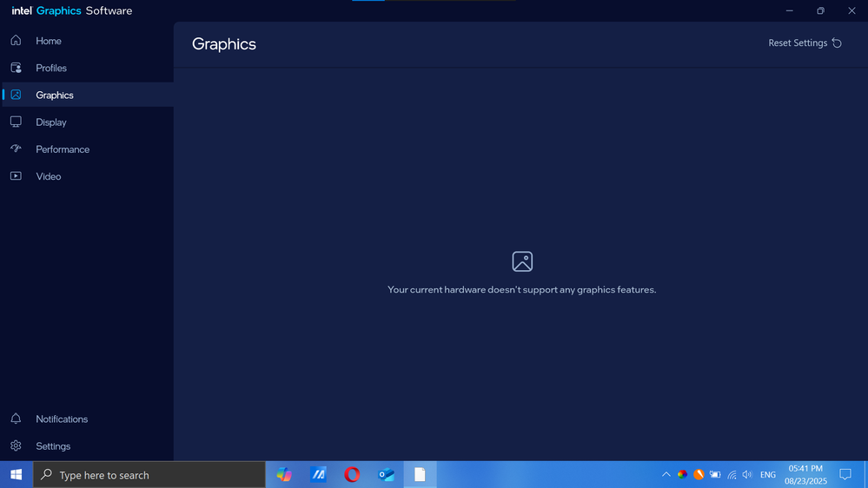Viewport: 868px width, 488px height.
Task: Open the taskbar clock and date
Action: point(805,475)
